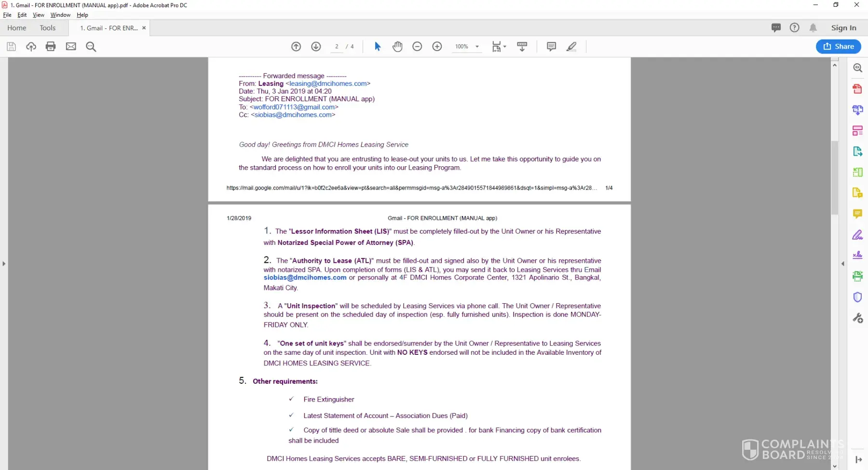Open the wofford071113@gmail.com link
Image resolution: width=868 pixels, height=470 pixels.
(294, 107)
